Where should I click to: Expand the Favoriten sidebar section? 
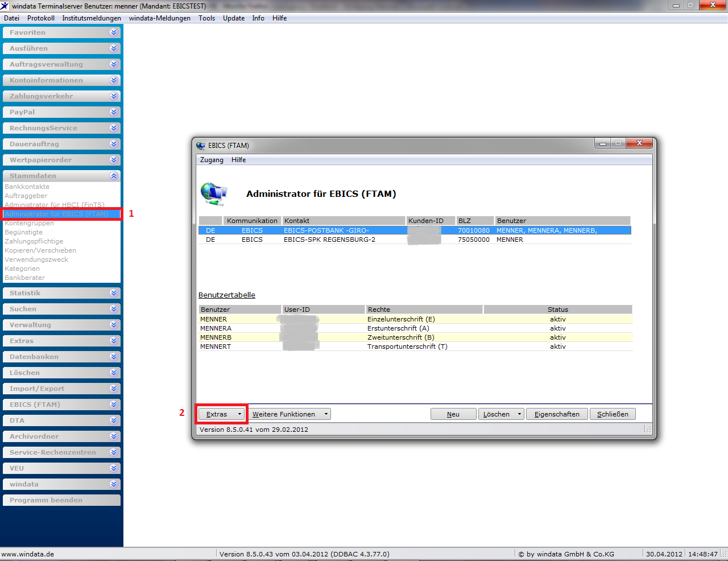pos(61,32)
